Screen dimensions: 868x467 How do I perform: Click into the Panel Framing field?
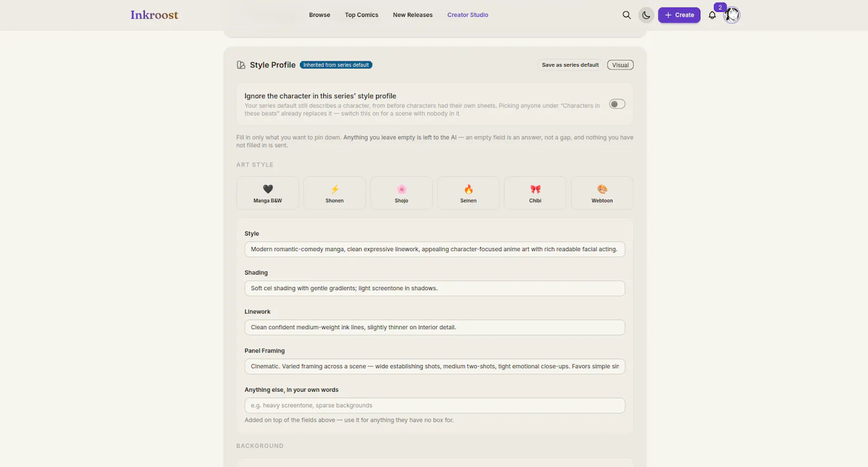click(435, 367)
